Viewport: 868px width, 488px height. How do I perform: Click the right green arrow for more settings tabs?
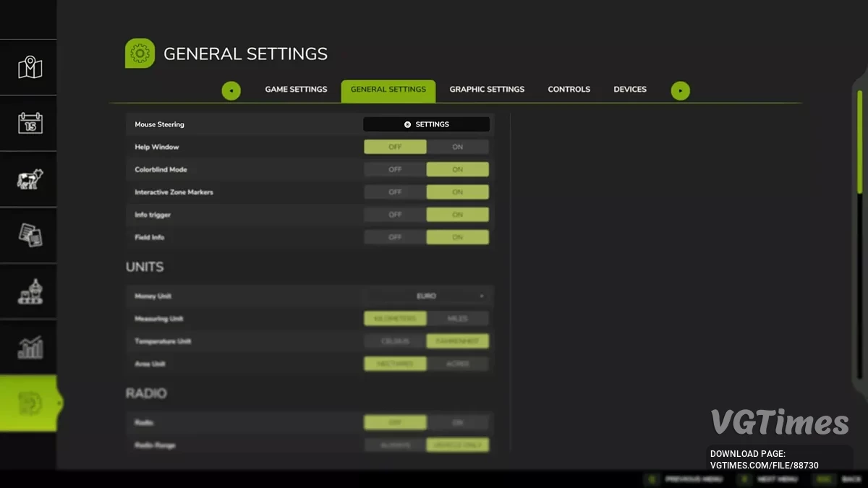click(x=680, y=90)
